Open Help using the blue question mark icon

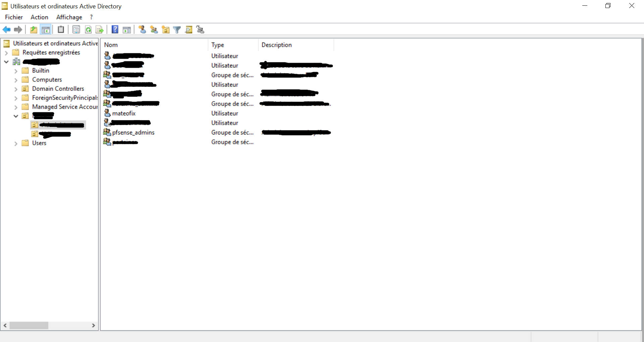coord(115,30)
